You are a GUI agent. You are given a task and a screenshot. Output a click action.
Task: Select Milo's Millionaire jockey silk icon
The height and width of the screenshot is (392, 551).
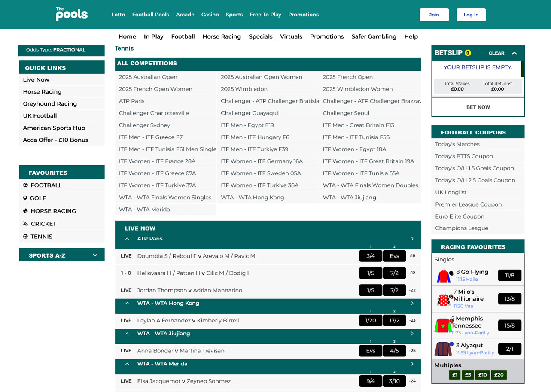pos(445,299)
